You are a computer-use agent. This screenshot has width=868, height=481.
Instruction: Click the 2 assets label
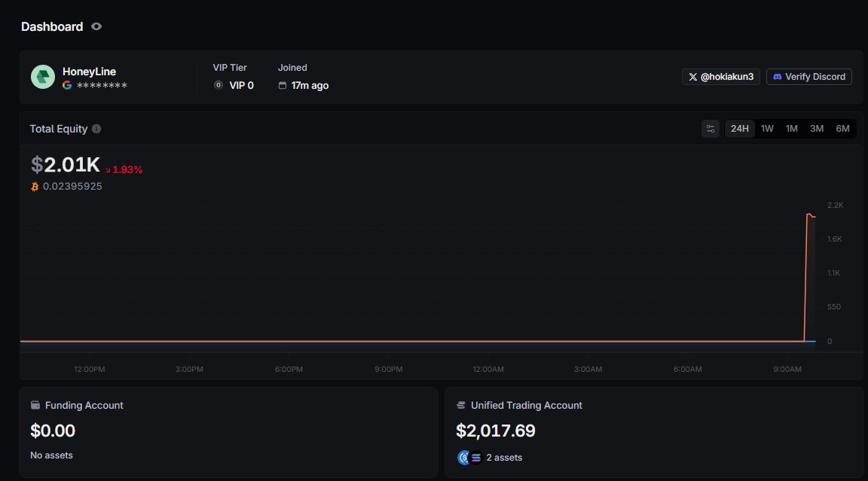[504, 458]
